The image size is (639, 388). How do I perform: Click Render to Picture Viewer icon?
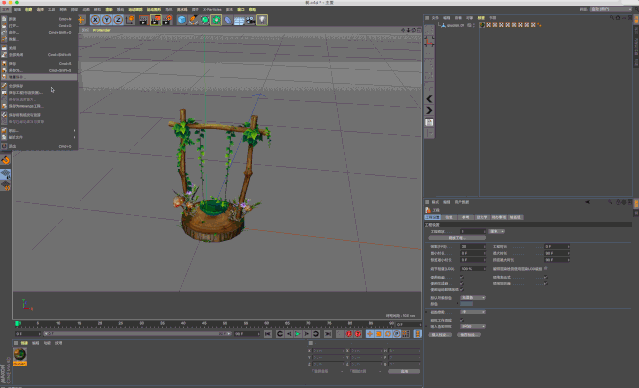pyautogui.click(x=156, y=20)
